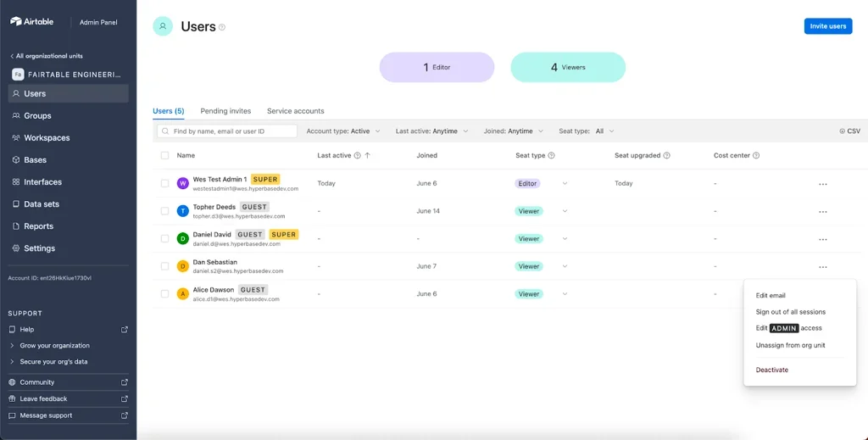Open the Message support link
Screen dimensions: 868x440
click(68, 415)
